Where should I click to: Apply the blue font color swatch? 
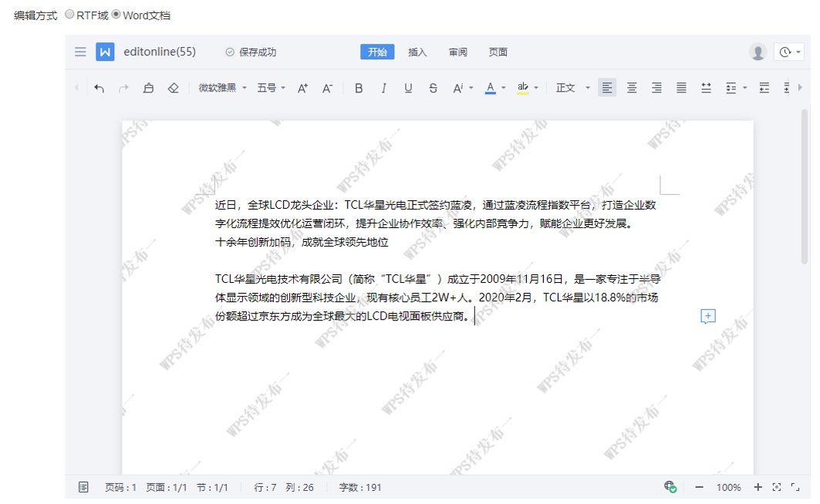point(490,89)
